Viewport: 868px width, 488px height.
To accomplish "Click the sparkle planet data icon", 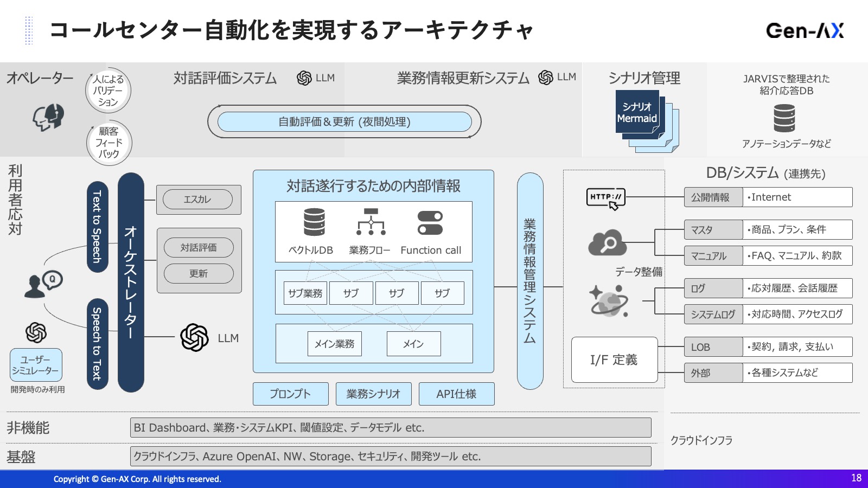I will coord(609,301).
